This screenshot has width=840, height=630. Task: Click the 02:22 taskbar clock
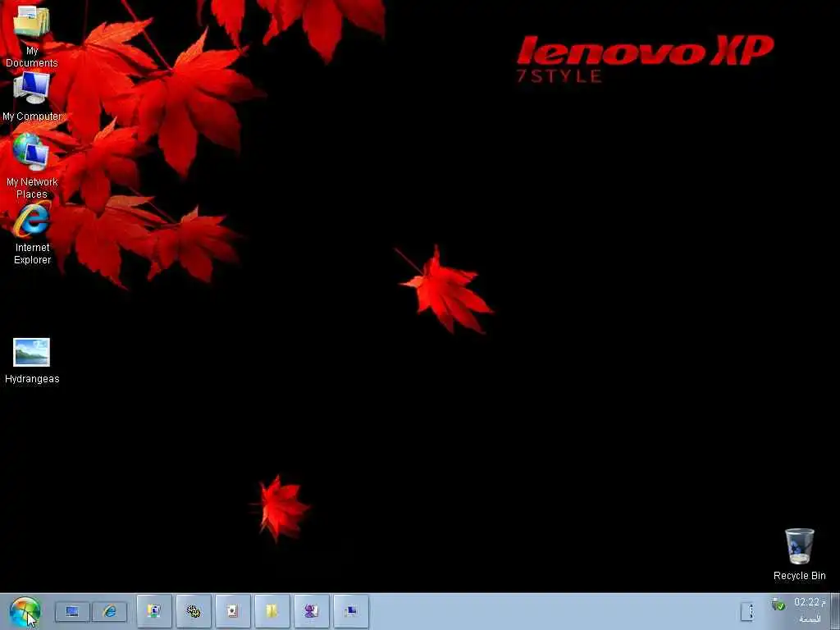810,602
